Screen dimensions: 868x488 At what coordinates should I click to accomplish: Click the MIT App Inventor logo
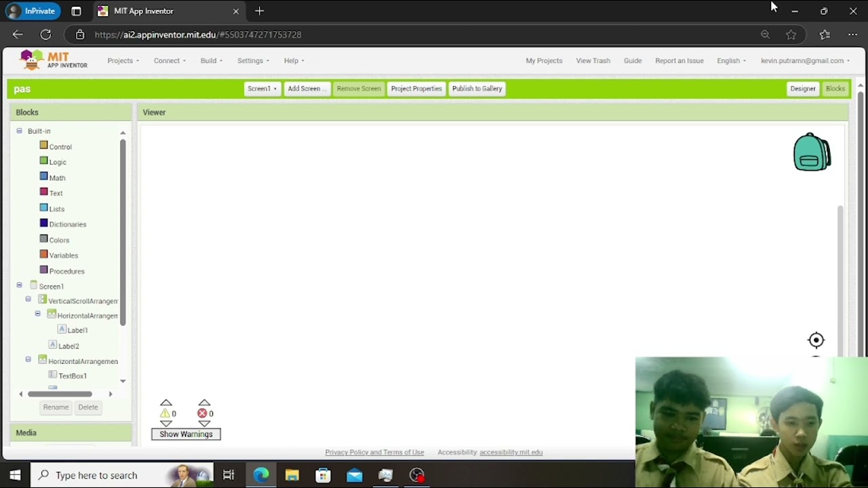(x=54, y=60)
